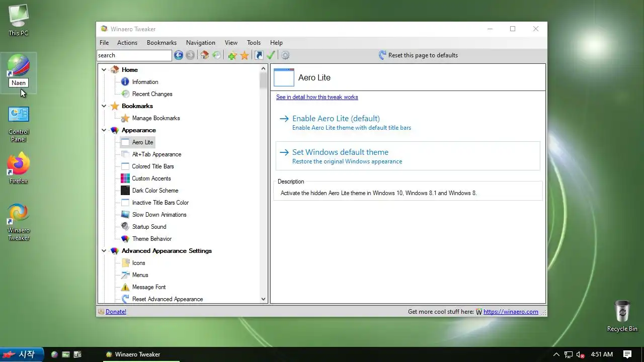Collapse the Bookmarks tree node

click(x=104, y=106)
